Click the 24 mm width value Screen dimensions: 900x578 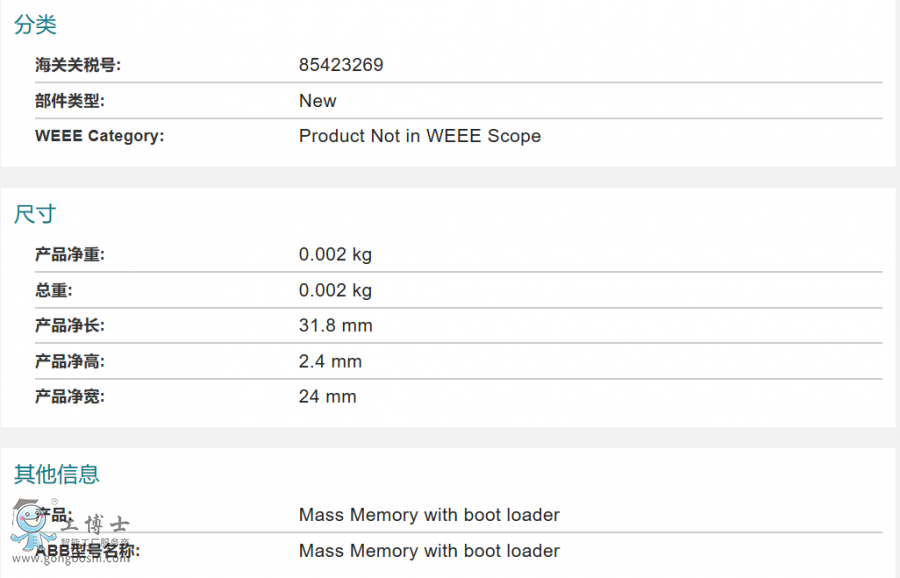click(x=327, y=397)
